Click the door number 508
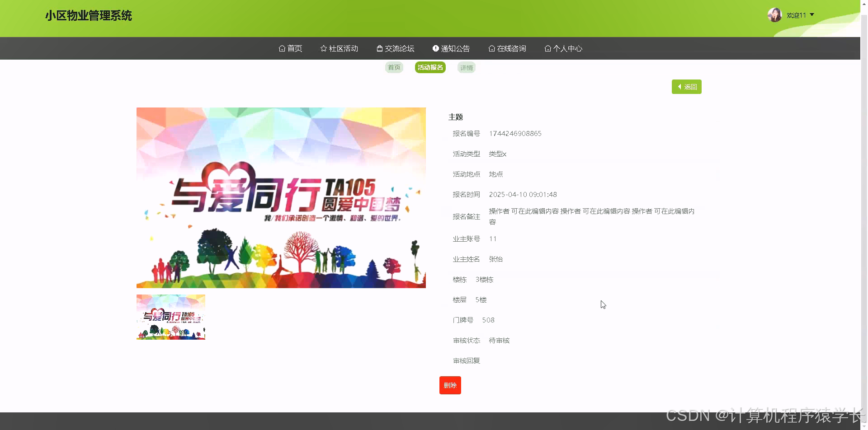Screen dimensions: 868x430 (x=488, y=320)
